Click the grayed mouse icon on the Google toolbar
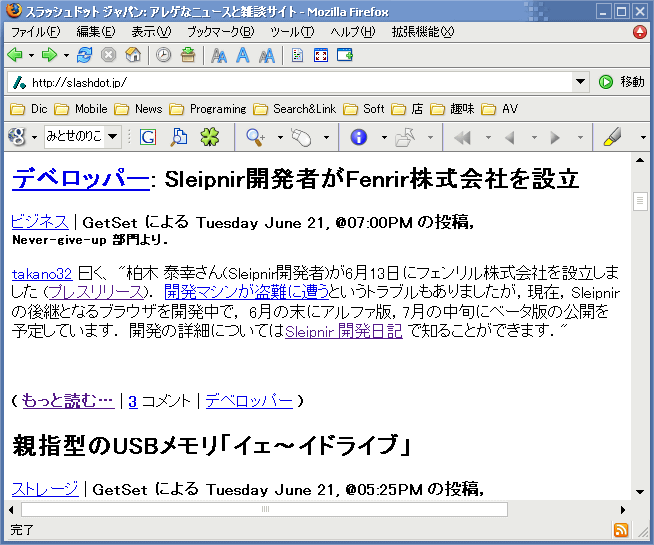The height and width of the screenshot is (545, 654). [x=301, y=137]
